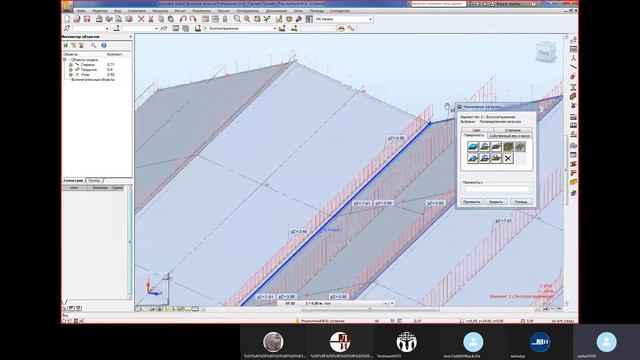Image resolution: width=640 pixels, height=360 pixels.
Task: Click the Имя column header in the properties table
Action: click(74, 188)
